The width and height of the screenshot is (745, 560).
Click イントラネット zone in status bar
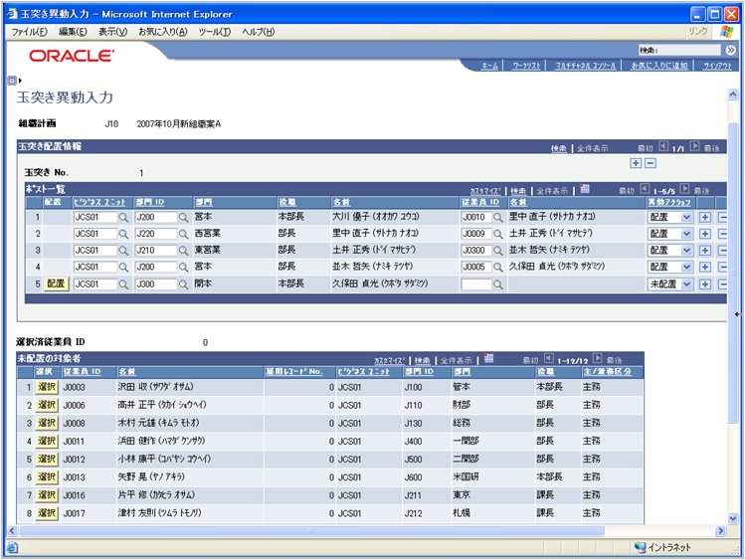661,548
